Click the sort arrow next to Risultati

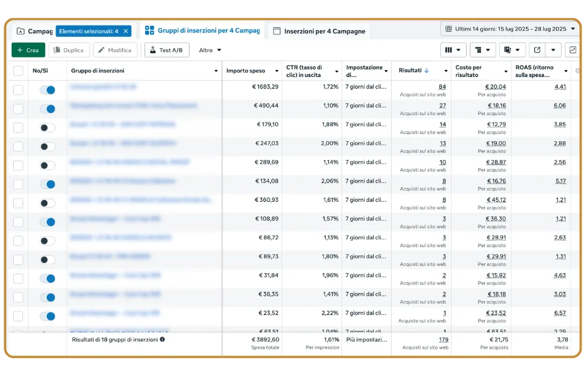coord(427,71)
